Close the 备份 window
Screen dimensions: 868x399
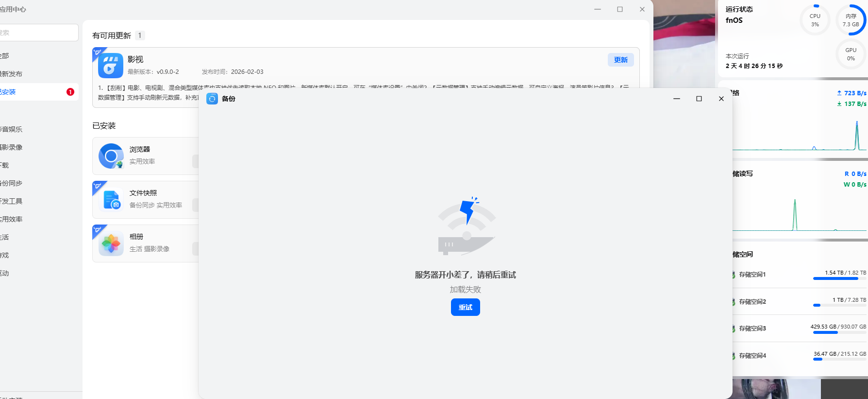(x=721, y=99)
